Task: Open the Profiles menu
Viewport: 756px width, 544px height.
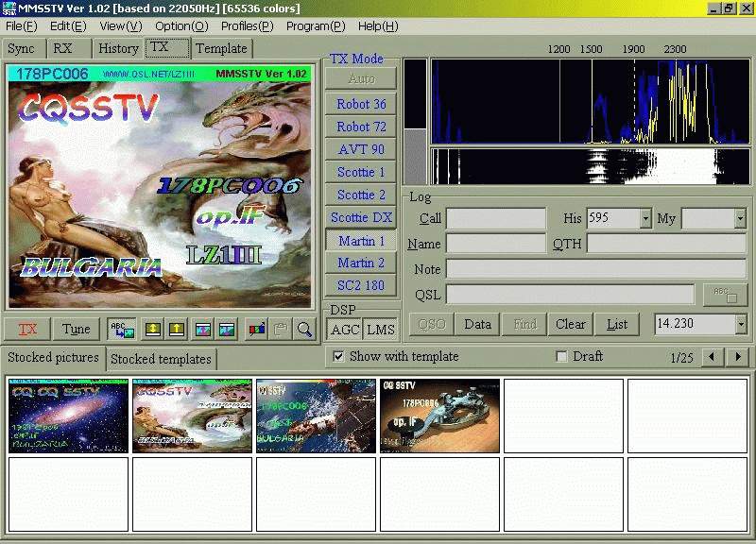Action: [247, 25]
